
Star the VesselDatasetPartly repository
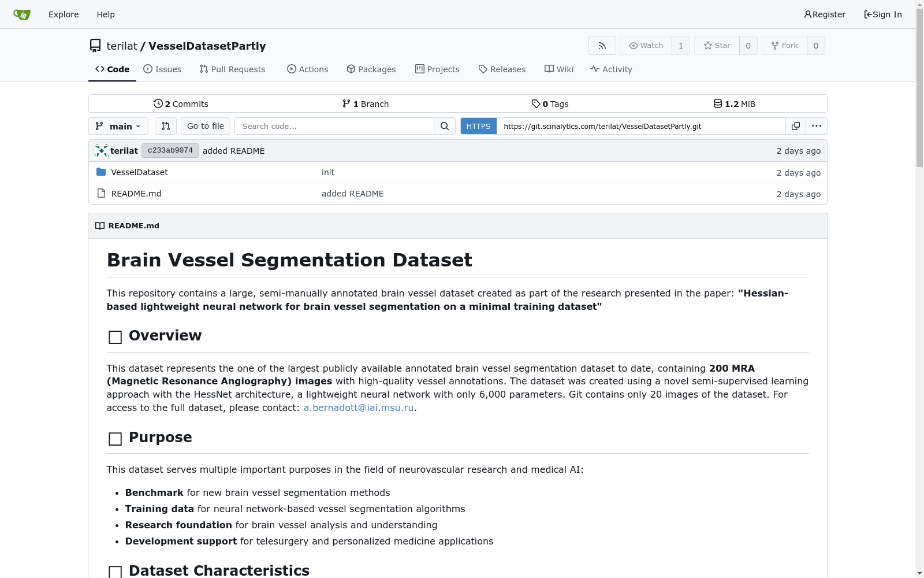(717, 46)
